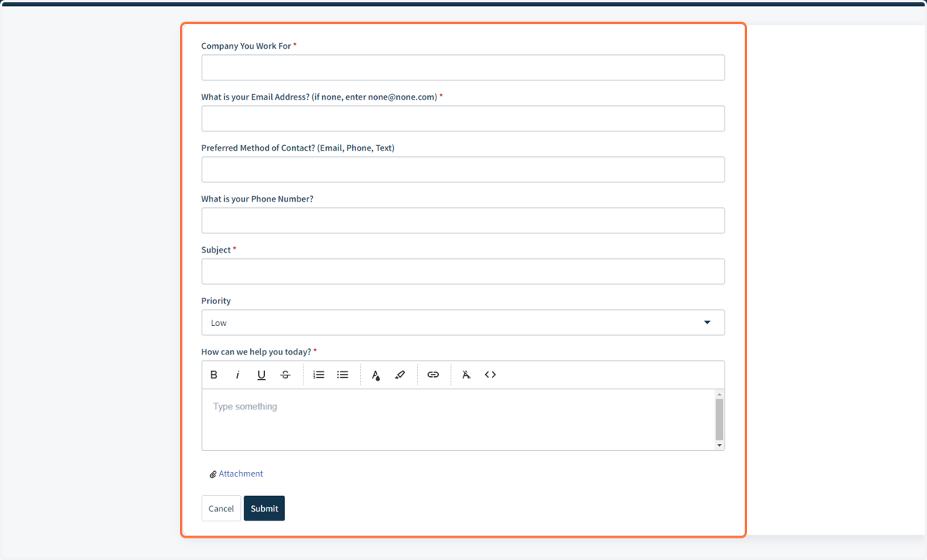Open the Priority dropdown showing Low
The height and width of the screenshot is (560, 927).
tap(463, 323)
